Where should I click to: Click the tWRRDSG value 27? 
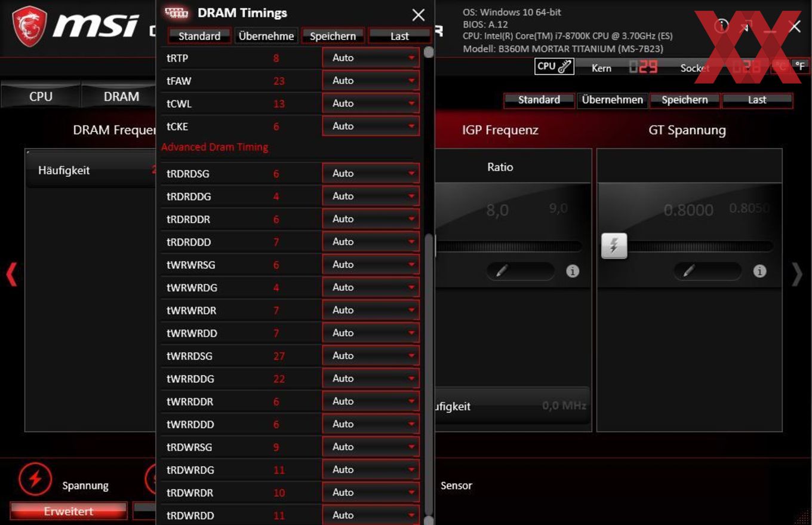(x=279, y=356)
